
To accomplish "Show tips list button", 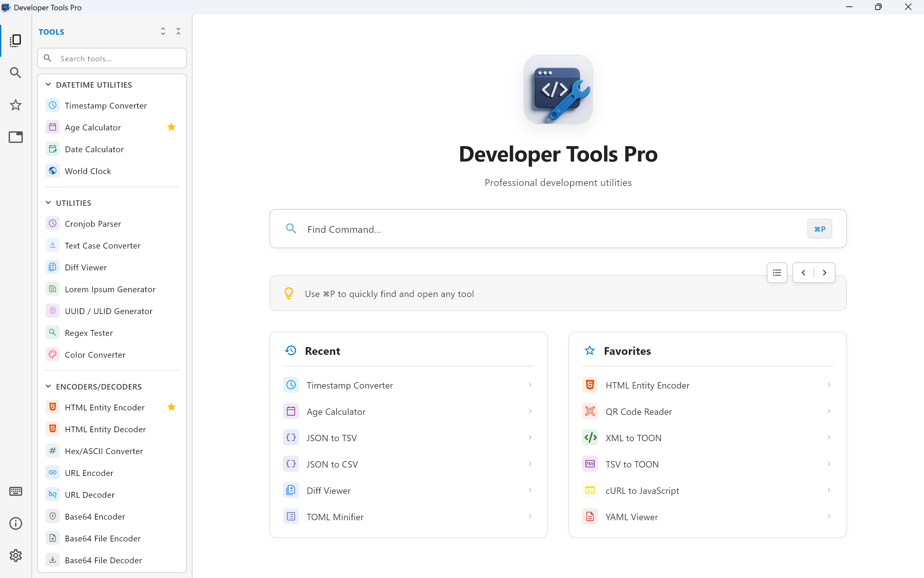I will pyautogui.click(x=777, y=273).
